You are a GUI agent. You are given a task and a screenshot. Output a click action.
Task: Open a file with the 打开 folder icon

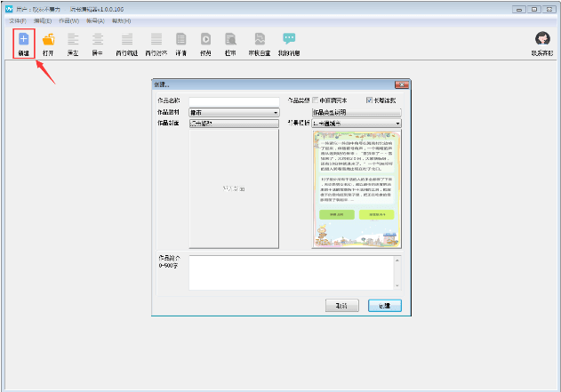coord(48,40)
